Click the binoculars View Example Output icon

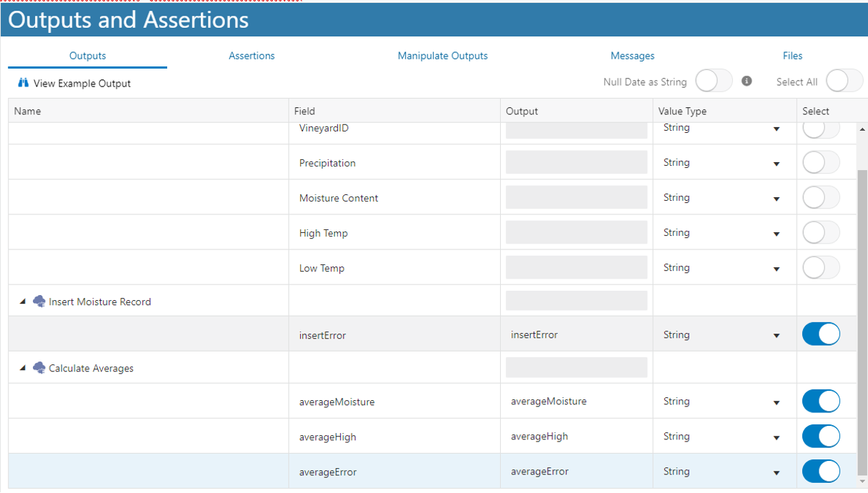(x=23, y=83)
